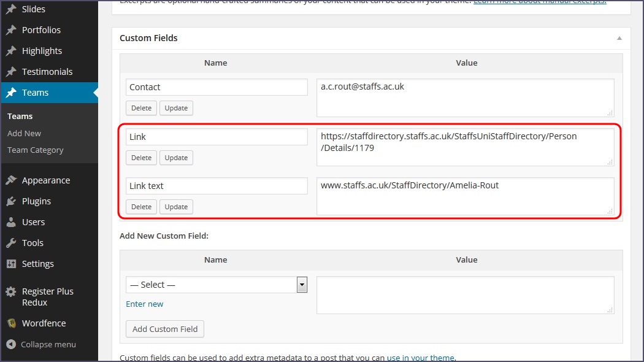Image resolution: width=644 pixels, height=362 pixels.
Task: Follow the 'use in your theme' link
Action: tap(420, 358)
